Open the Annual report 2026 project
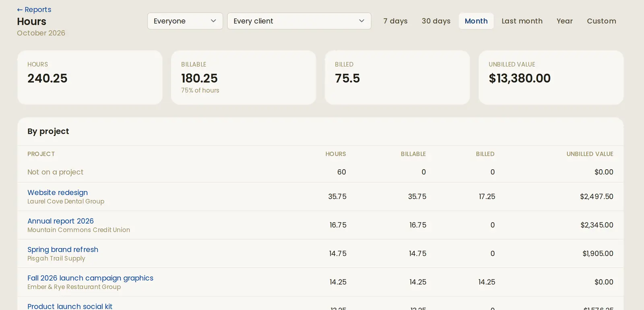The width and height of the screenshot is (644, 310). click(x=60, y=221)
